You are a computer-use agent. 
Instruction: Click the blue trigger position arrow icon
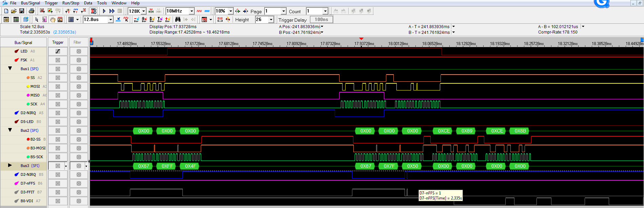pos(246,11)
